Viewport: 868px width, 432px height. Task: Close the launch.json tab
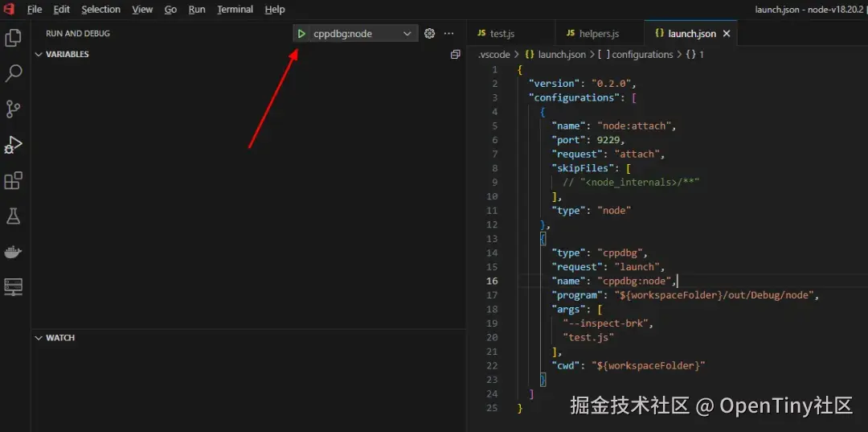click(727, 34)
